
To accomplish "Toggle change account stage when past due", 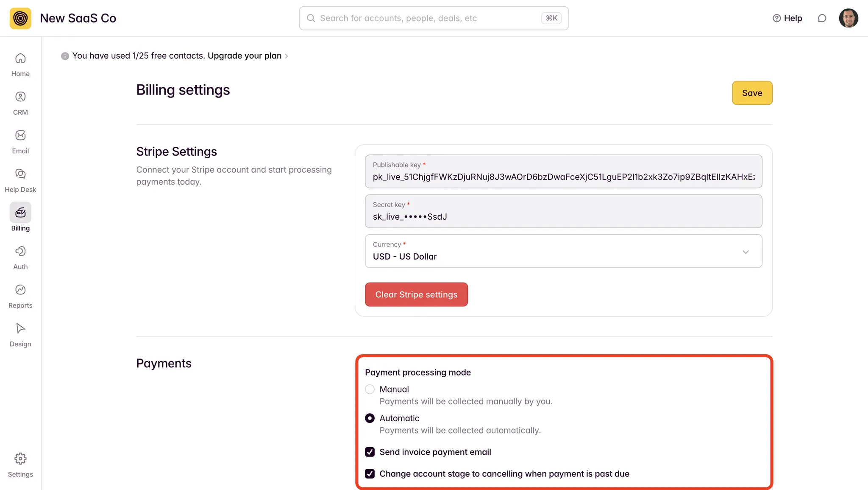I will point(370,474).
